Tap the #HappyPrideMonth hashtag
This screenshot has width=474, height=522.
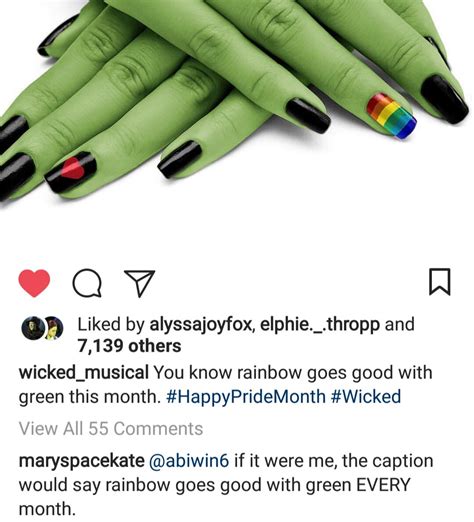click(246, 397)
